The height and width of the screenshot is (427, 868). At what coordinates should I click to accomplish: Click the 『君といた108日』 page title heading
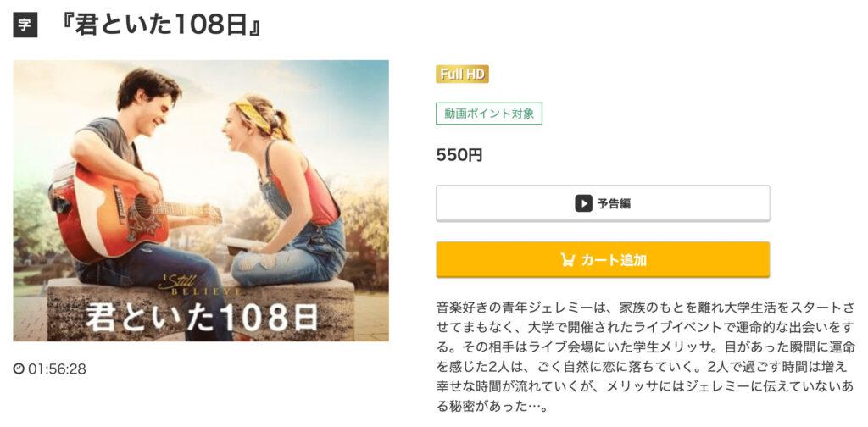click(162, 25)
